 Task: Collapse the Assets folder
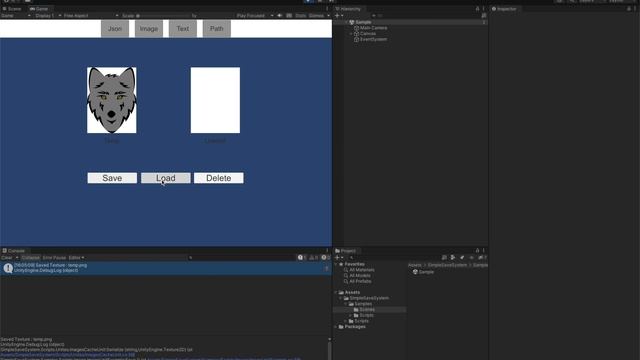tap(336, 292)
